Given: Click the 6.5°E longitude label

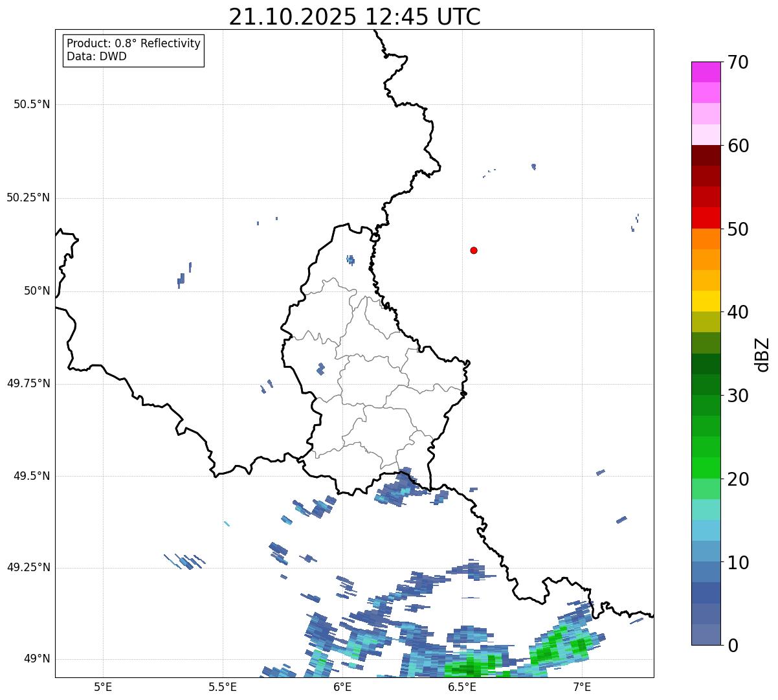Looking at the screenshot, I should point(462,686).
